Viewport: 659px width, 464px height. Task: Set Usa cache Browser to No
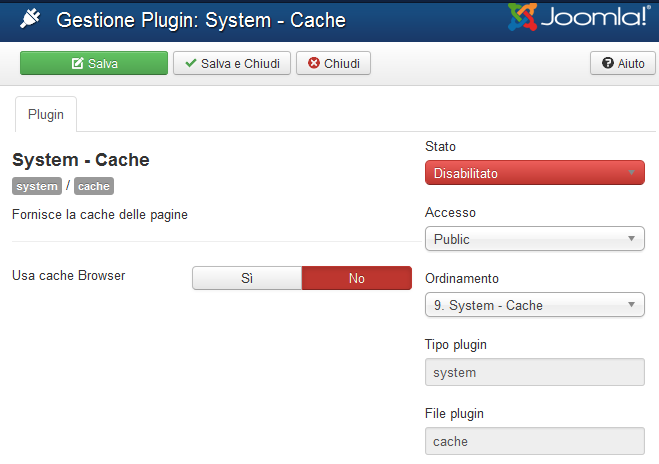coord(357,278)
